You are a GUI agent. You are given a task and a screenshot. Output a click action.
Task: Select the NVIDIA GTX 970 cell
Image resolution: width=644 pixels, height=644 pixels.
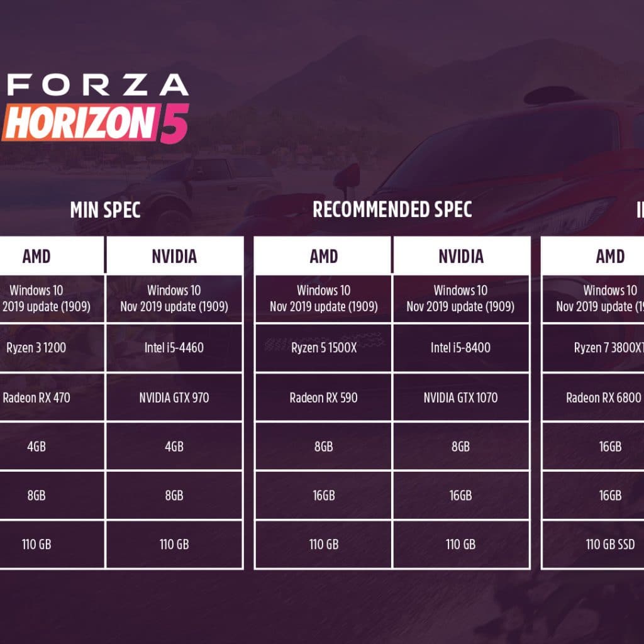coord(174,397)
